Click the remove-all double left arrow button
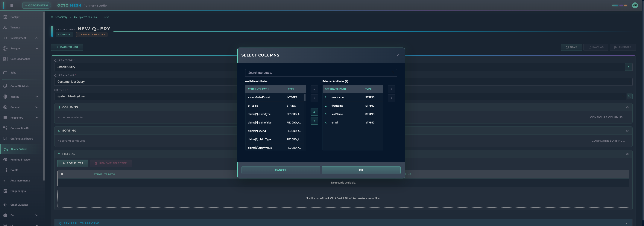Screen dimensions: 644x226 pos(314,121)
